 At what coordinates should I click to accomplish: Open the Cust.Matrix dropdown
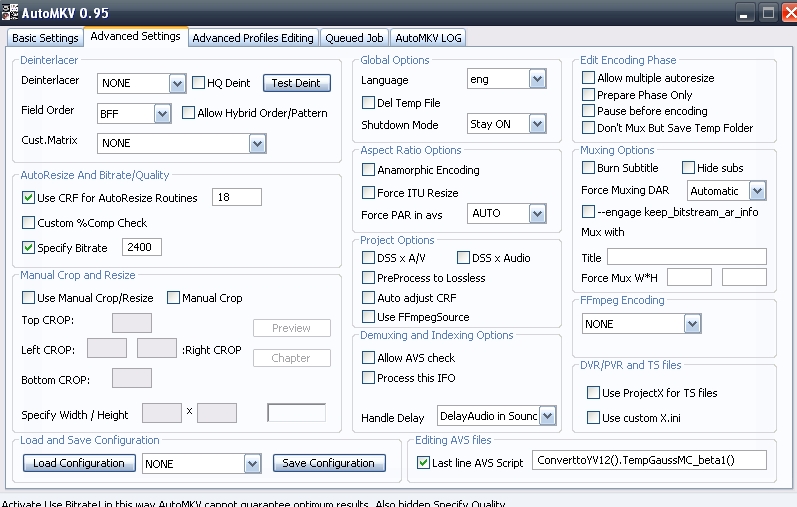click(258, 143)
